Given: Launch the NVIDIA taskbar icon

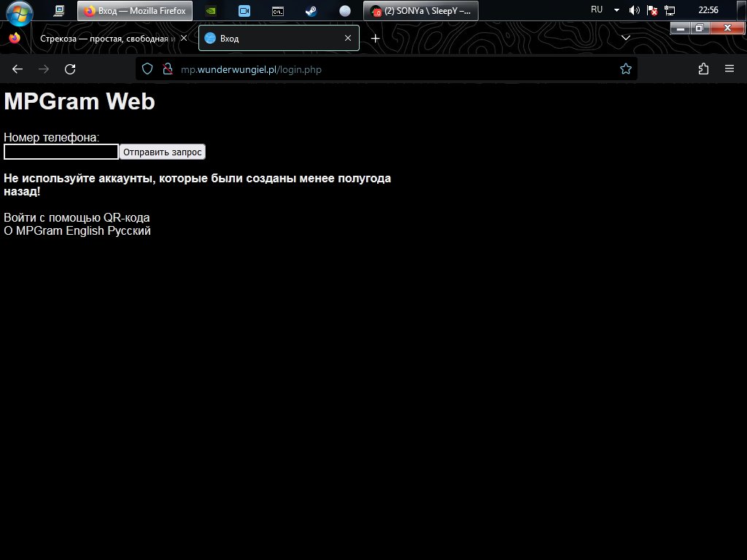Looking at the screenshot, I should [211, 11].
